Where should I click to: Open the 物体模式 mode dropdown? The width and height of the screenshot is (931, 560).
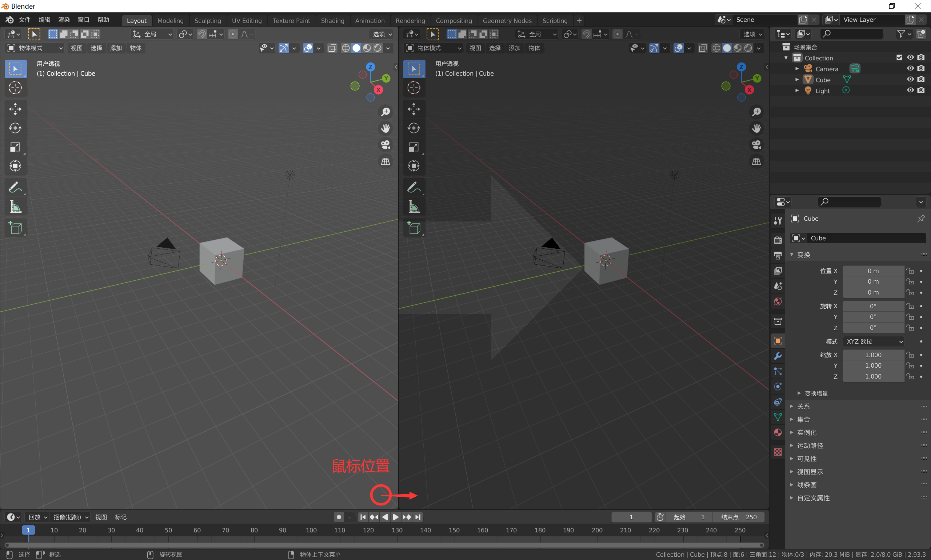coord(34,48)
